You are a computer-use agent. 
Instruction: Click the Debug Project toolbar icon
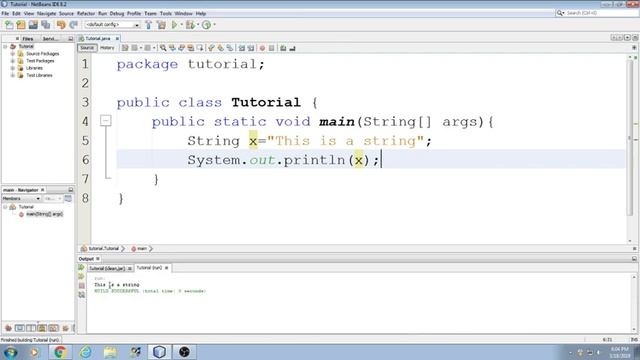tap(190, 25)
